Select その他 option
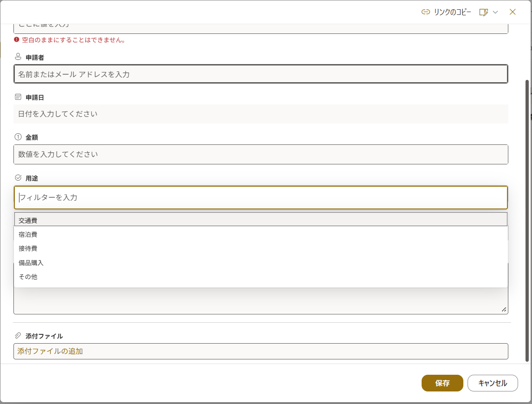532x404 pixels. 261,277
